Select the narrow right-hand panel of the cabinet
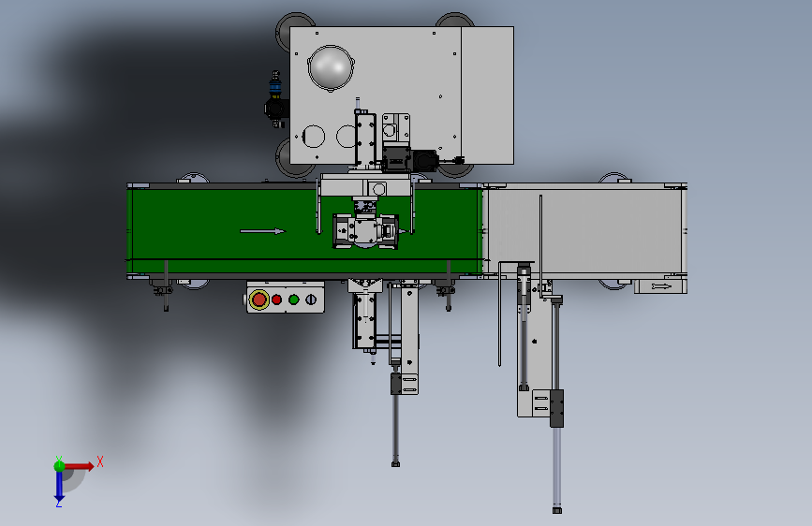 (x=487, y=95)
